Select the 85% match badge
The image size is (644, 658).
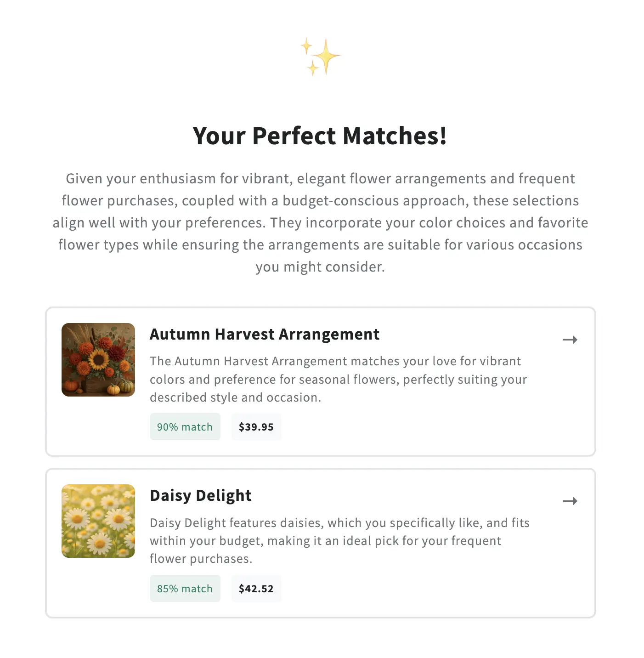(x=185, y=589)
